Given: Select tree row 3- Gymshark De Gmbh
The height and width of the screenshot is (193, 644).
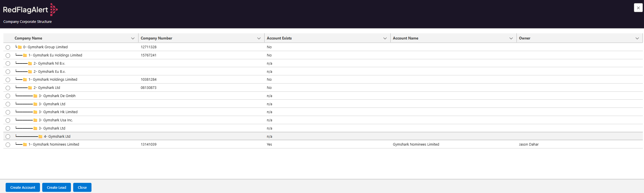Looking at the screenshot, I should [323, 96].
